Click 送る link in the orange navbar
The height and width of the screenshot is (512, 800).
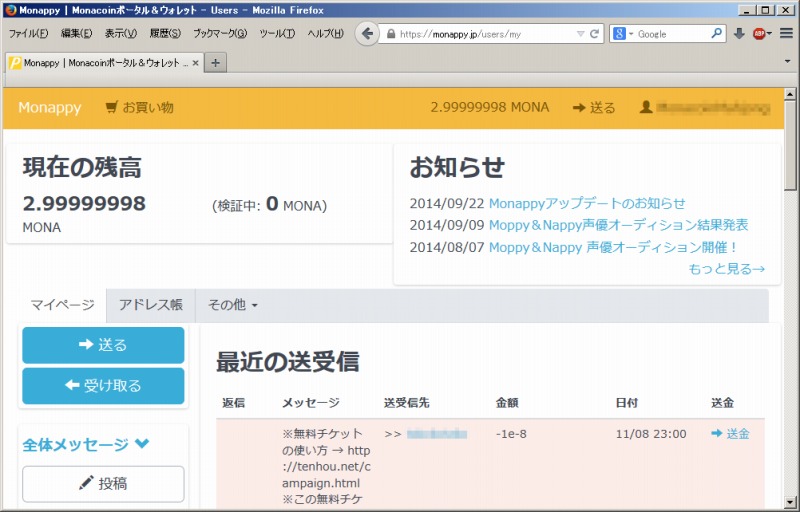point(594,108)
